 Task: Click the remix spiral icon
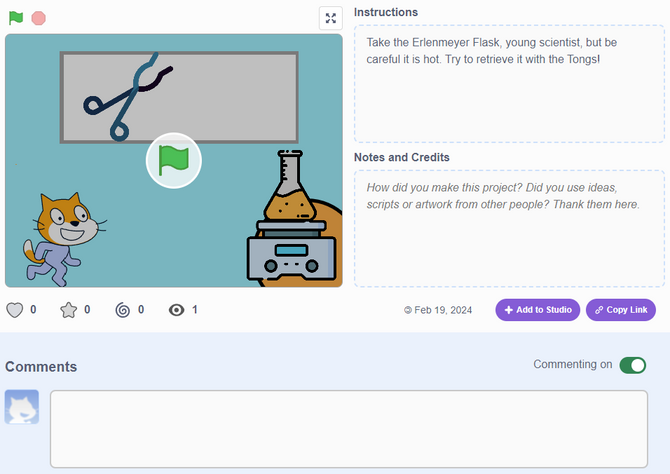(123, 310)
